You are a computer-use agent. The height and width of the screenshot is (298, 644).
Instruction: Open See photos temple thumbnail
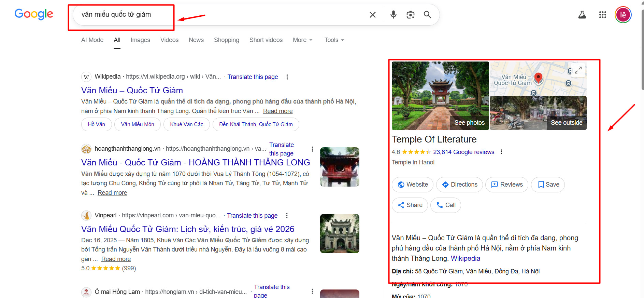tap(440, 96)
